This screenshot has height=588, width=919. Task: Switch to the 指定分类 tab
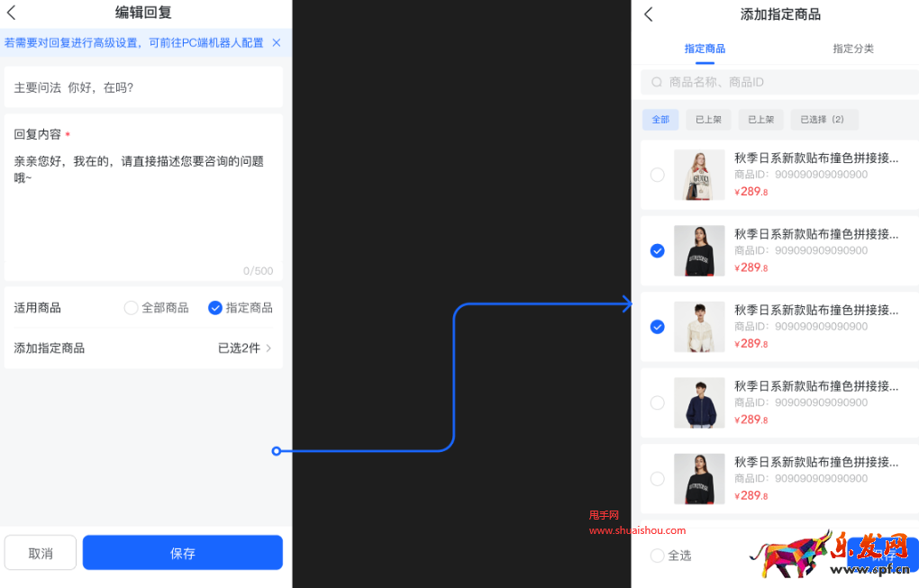[852, 49]
